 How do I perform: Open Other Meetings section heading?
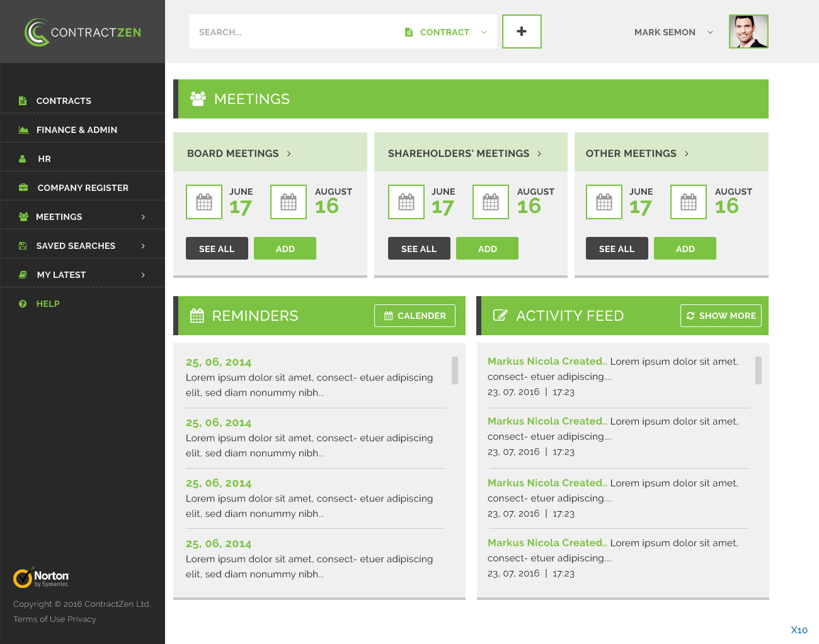tap(637, 154)
